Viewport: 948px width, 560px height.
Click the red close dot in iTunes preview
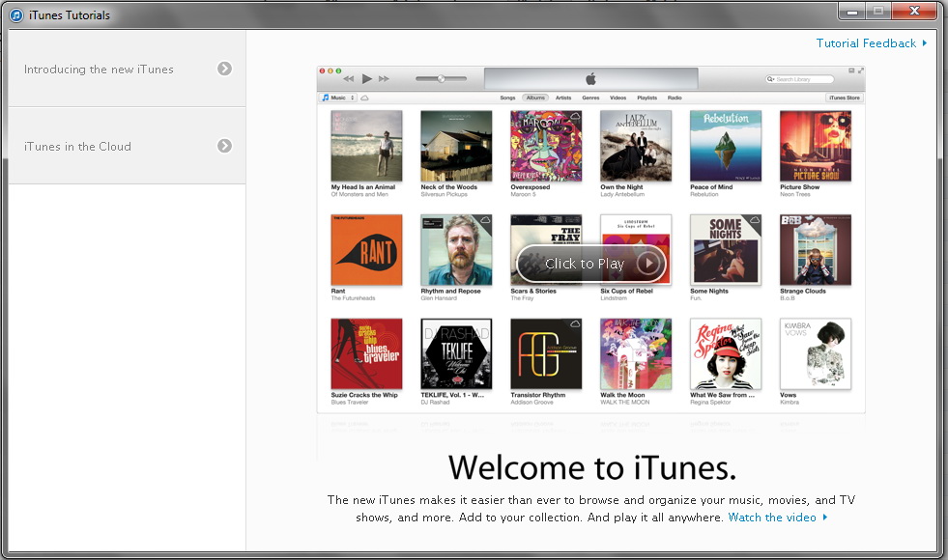click(x=323, y=70)
